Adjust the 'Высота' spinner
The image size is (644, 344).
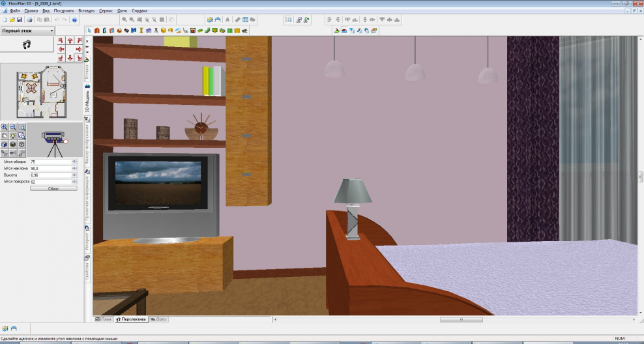(x=74, y=175)
